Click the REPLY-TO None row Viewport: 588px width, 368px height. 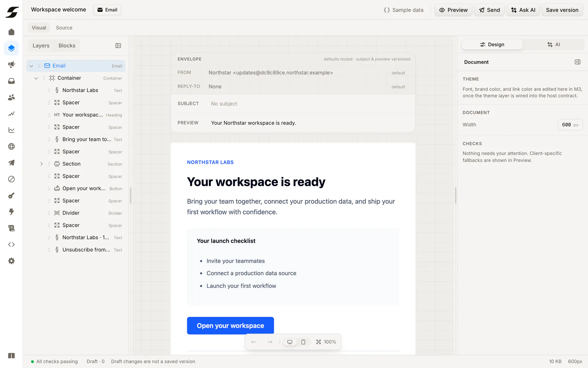tap(293, 86)
